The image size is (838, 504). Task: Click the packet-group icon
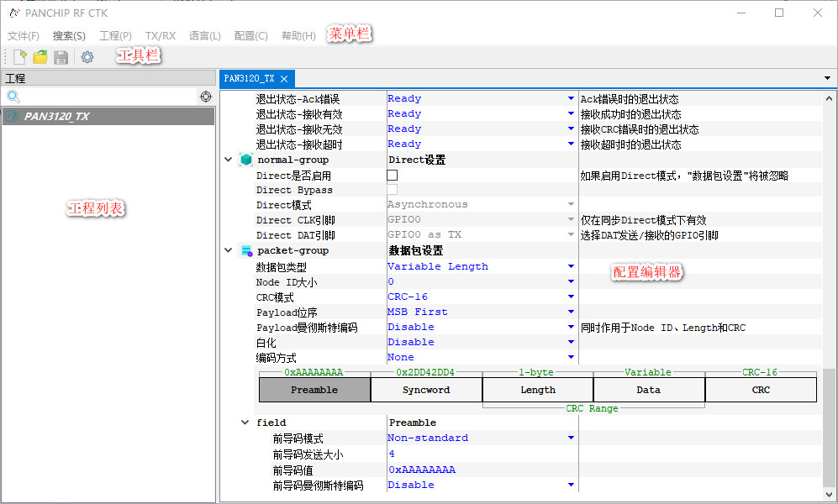click(x=246, y=250)
